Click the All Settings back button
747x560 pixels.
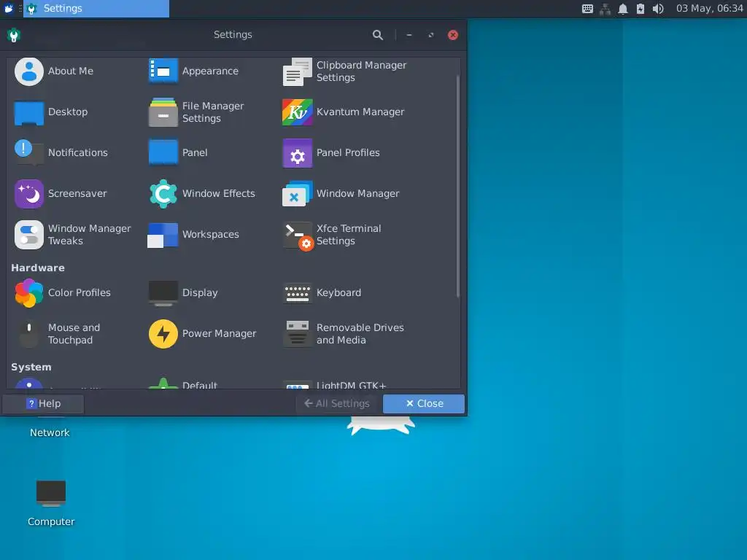tap(337, 404)
